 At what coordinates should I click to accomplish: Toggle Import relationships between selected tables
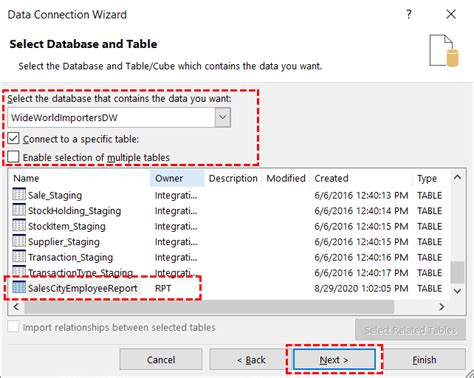pos(13,327)
